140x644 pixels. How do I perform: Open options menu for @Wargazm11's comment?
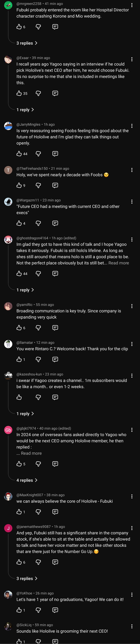click(132, 201)
